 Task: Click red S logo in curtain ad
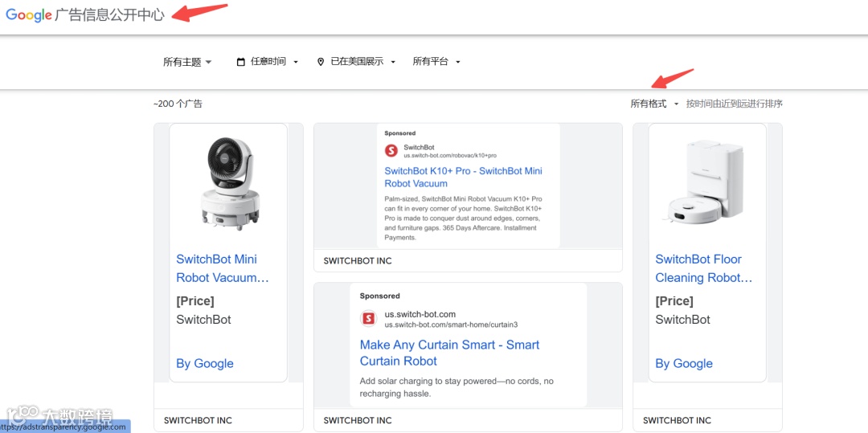click(x=368, y=319)
